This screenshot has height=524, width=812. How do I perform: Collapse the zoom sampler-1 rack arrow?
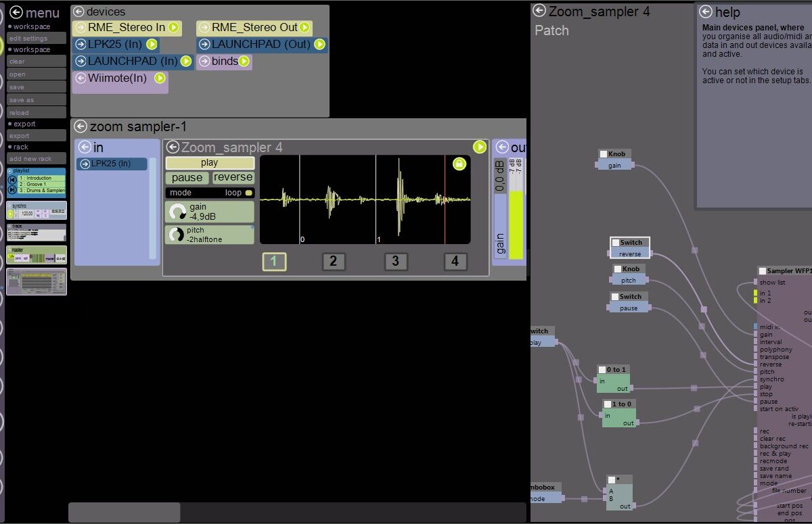pyautogui.click(x=81, y=126)
